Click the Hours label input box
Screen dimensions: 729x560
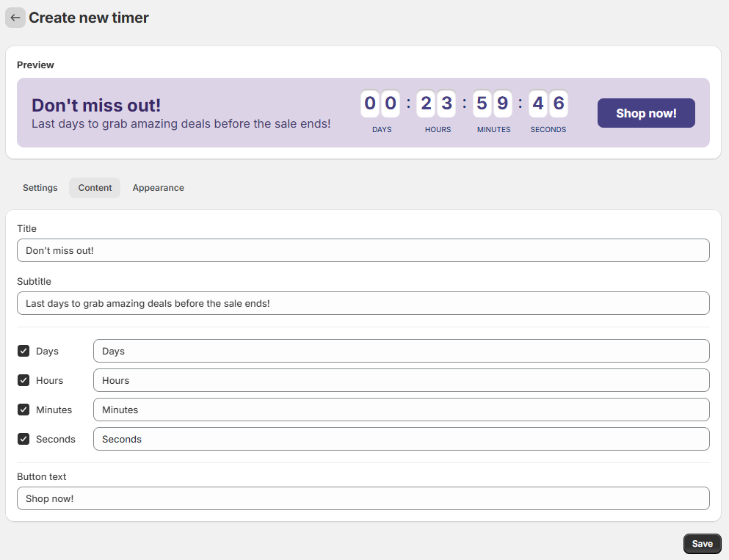401,380
